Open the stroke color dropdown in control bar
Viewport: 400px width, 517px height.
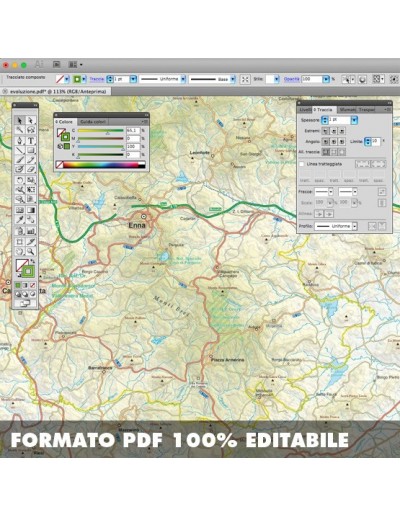84,79
